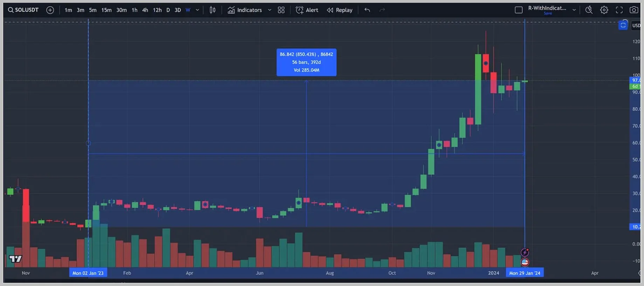Open the indicator templates grid icon
Screen dimensions: 644x286
point(281,10)
